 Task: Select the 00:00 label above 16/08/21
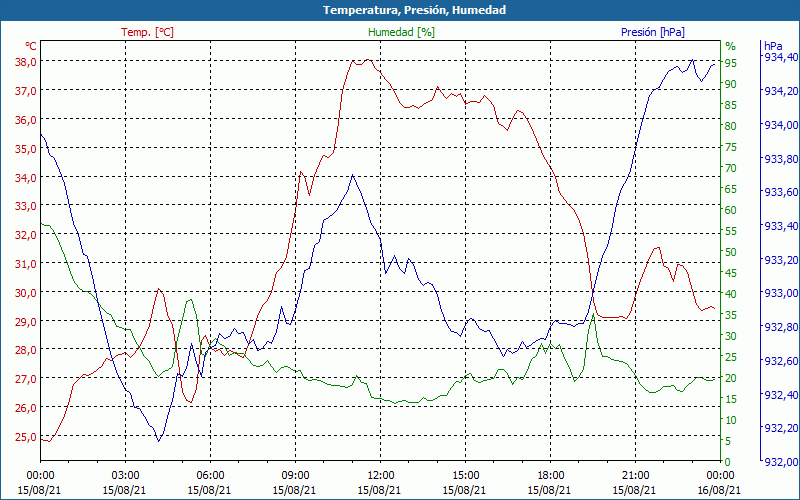pos(720,476)
